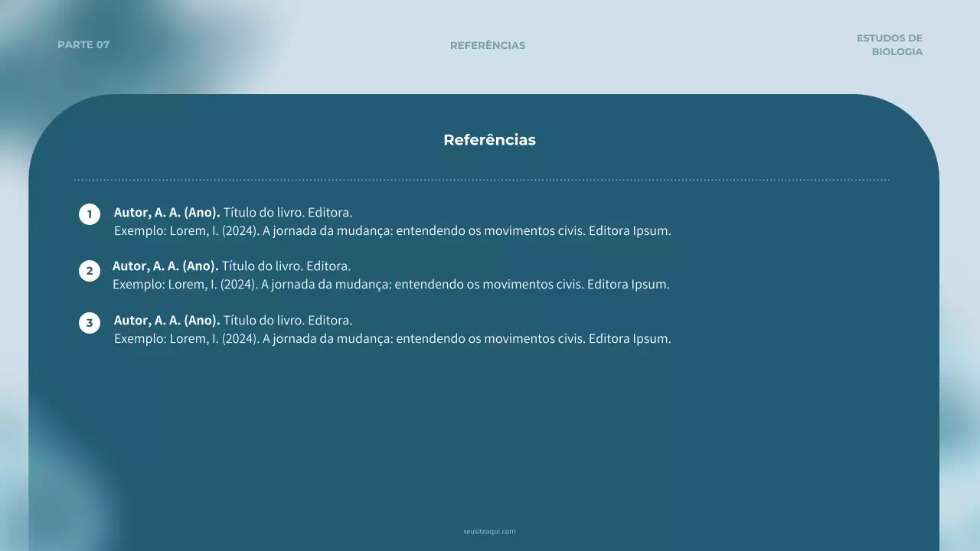Click the light background area right of the panel
The image size is (980, 551).
click(961, 306)
